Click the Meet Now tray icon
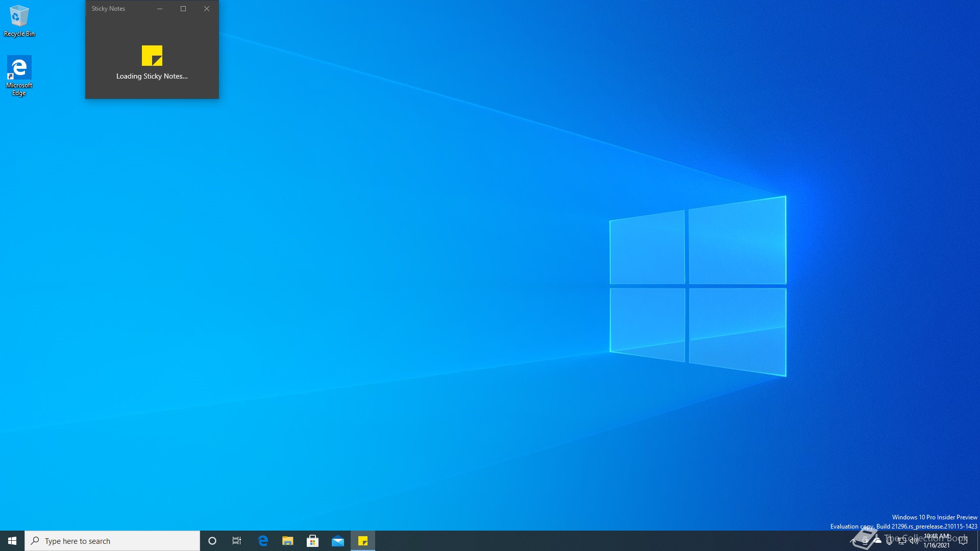 pyautogui.click(x=865, y=541)
